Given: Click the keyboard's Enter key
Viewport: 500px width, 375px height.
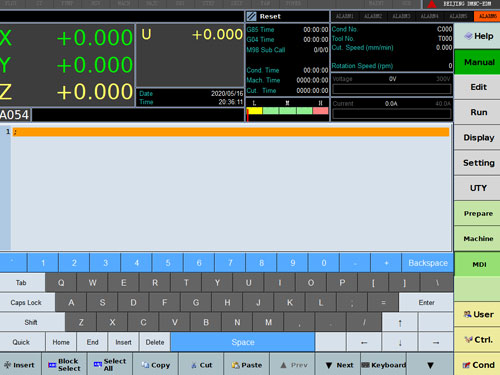Looking at the screenshot, I should click(426, 303).
